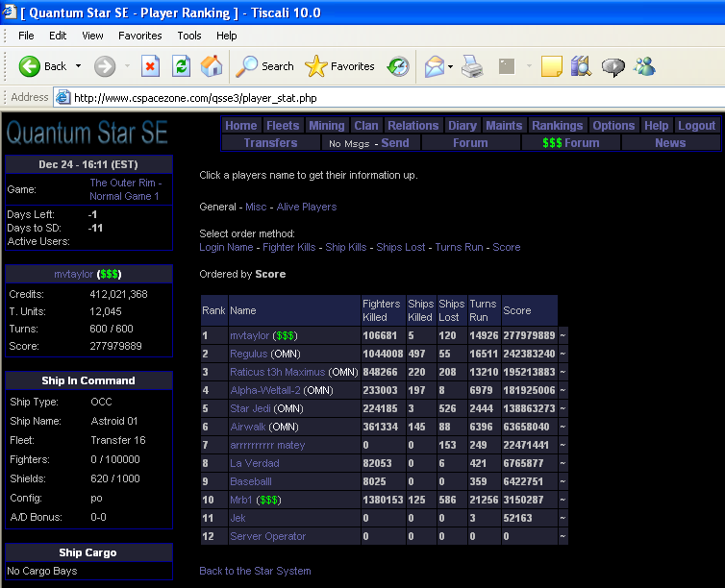The width and height of the screenshot is (725, 588).
Task: Click the browser Back arrow icon
Action: [x=30, y=66]
